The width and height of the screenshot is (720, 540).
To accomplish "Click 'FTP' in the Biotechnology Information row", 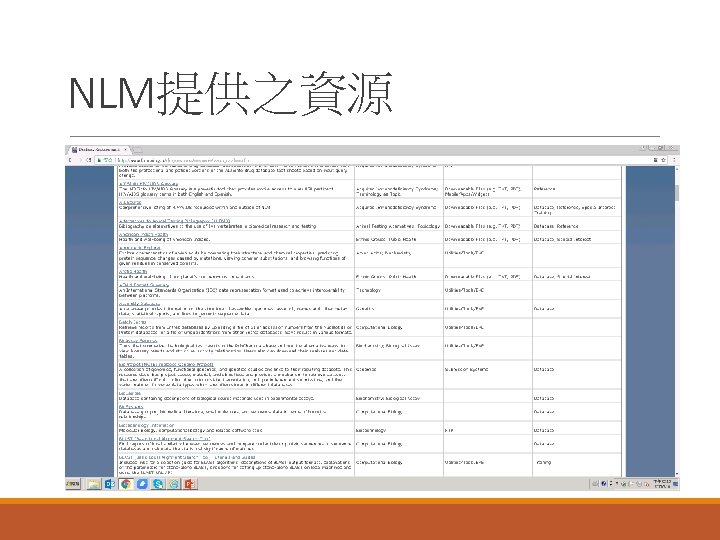I will pos(449,431).
